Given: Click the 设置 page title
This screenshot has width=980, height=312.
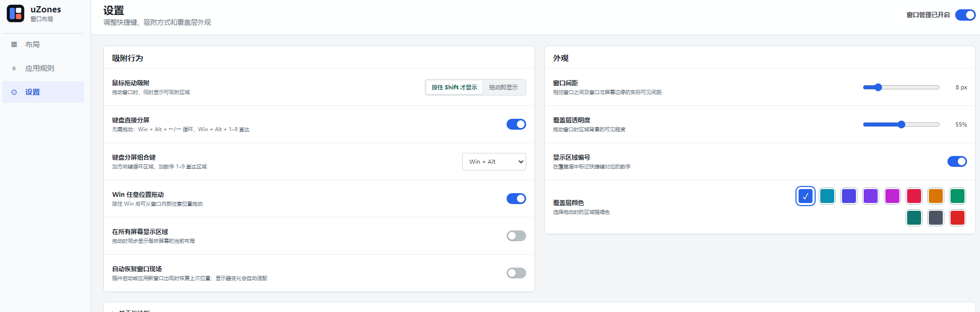Looking at the screenshot, I should point(114,10).
